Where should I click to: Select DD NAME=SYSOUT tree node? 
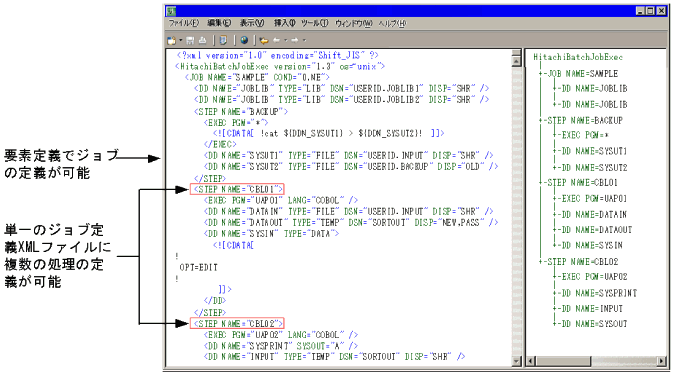[594, 324]
